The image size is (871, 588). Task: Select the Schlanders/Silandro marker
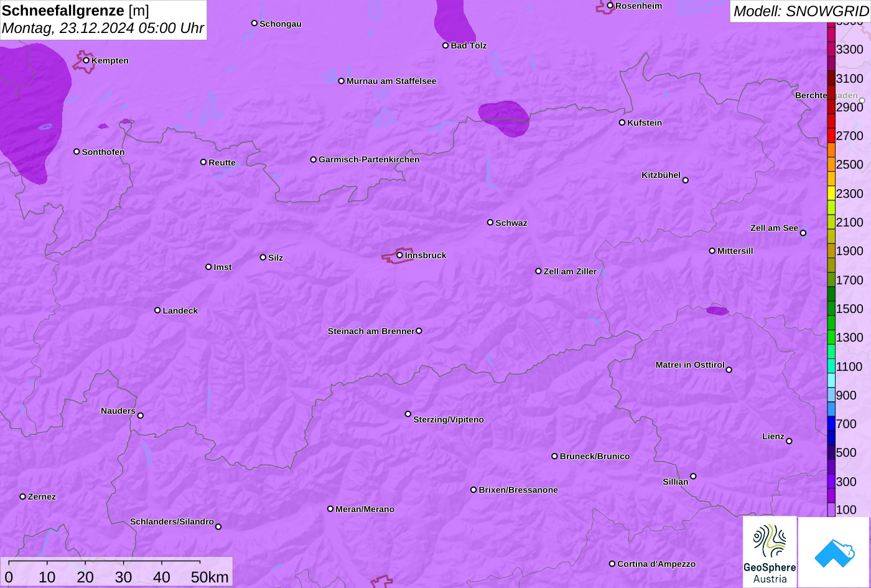pyautogui.click(x=218, y=526)
